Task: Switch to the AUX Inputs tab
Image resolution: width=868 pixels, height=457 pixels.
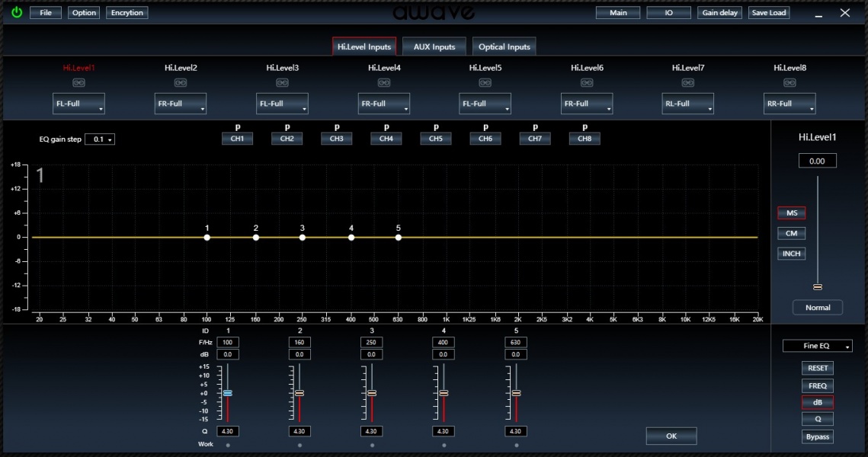Action: [x=434, y=47]
